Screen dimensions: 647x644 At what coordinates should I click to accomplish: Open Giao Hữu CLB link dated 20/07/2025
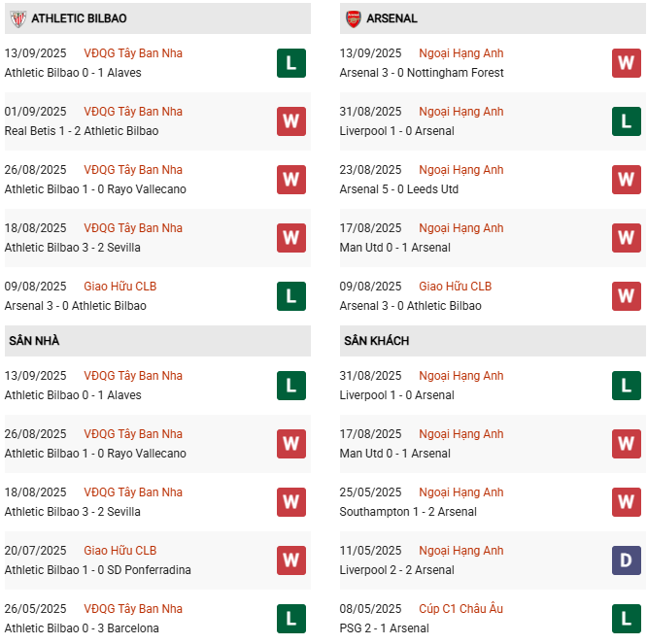click(x=120, y=551)
